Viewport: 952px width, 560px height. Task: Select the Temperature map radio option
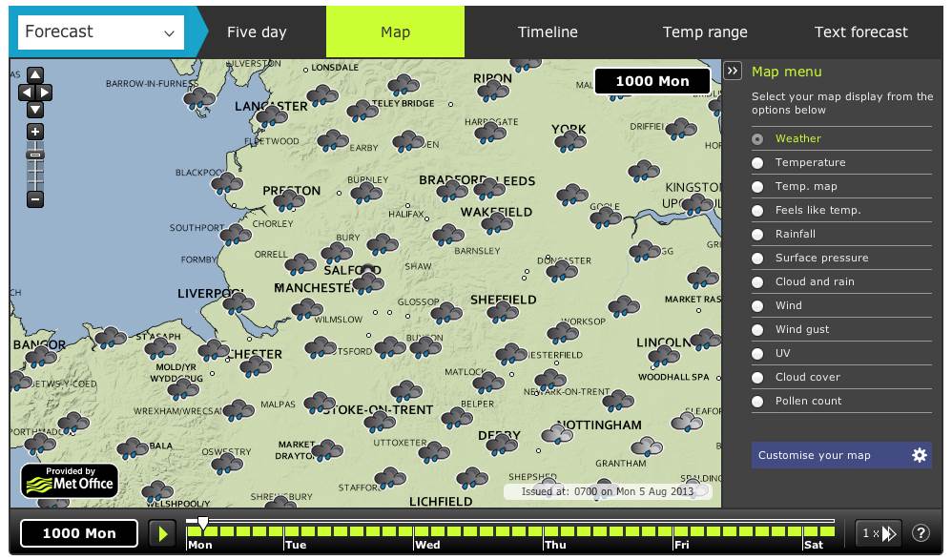tap(757, 162)
